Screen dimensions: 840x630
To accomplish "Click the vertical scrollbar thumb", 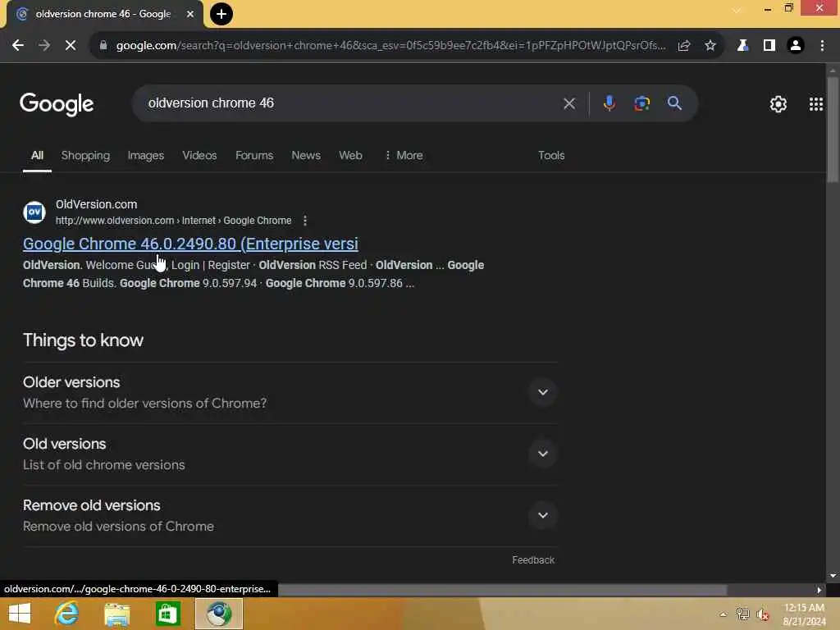I will pos(833,130).
